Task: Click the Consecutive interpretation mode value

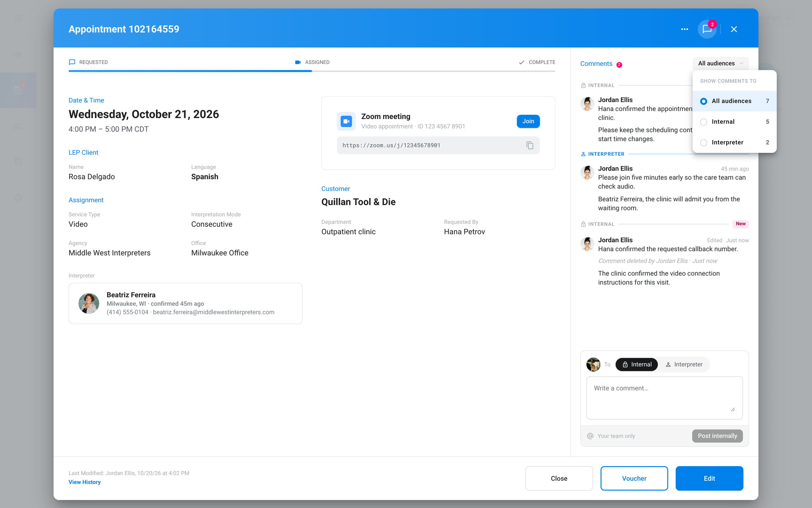Action: click(x=212, y=224)
